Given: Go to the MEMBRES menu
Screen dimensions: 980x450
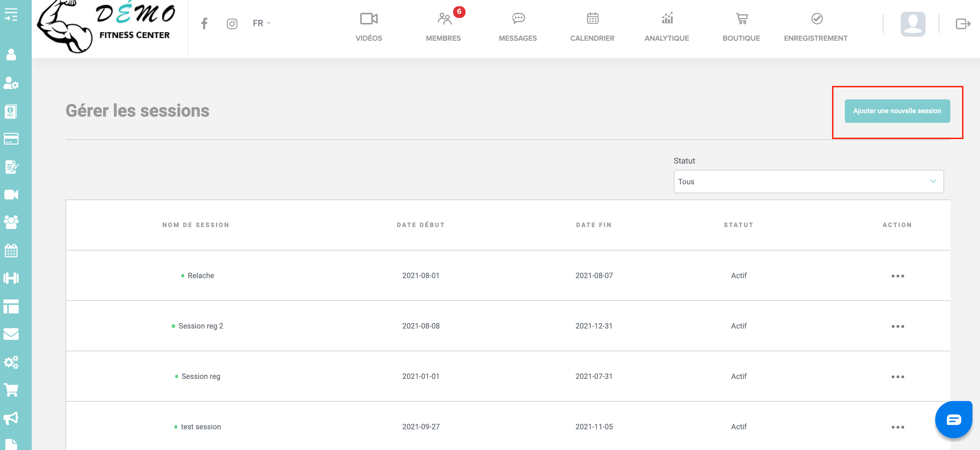Looking at the screenshot, I should [443, 27].
